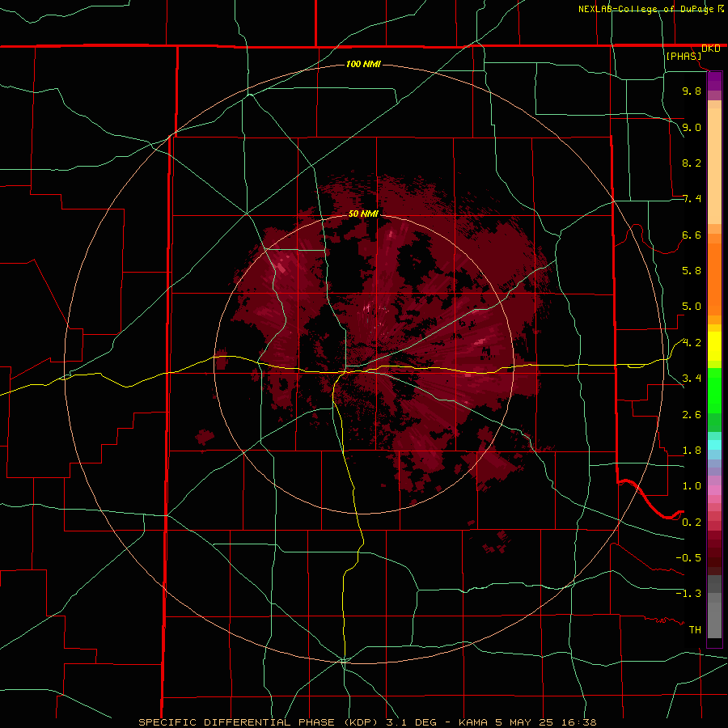
Task: Click the 100 NMI range ring label
Action: point(363,64)
